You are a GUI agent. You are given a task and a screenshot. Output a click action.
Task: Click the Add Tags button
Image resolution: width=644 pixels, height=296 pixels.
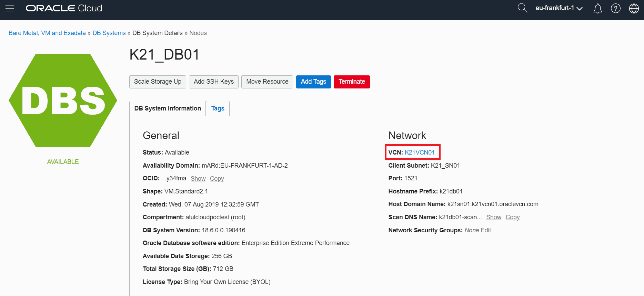click(313, 82)
